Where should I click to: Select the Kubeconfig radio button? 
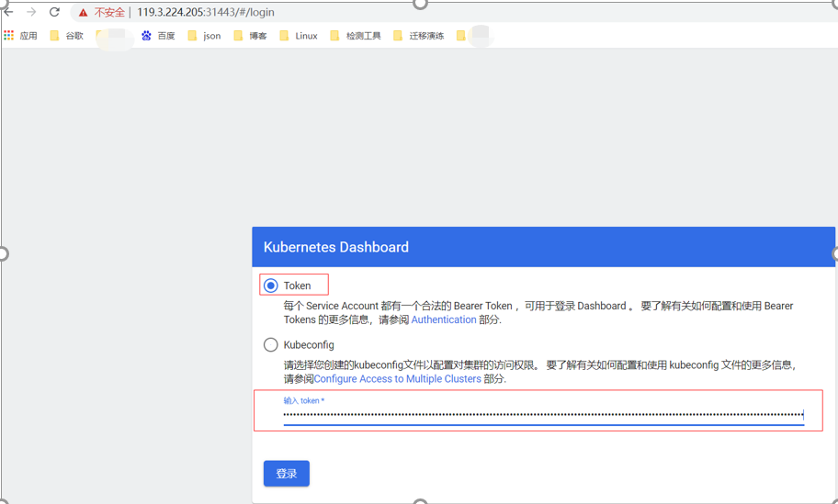coord(271,345)
